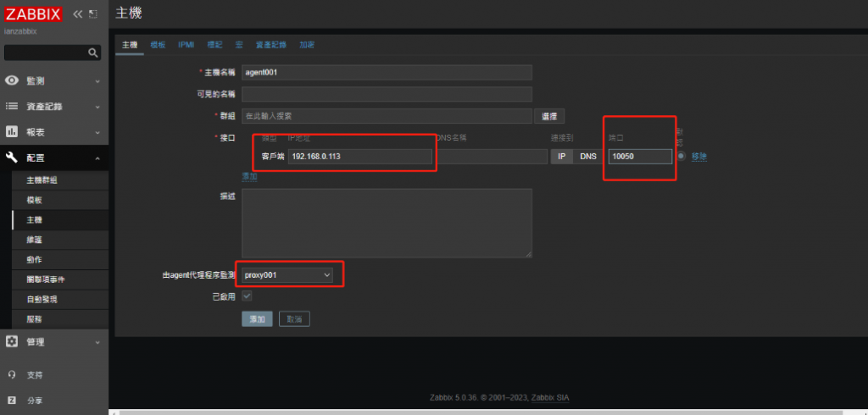Click the list icon for 資產記錄
The height and width of the screenshot is (415, 868).
pyautogui.click(x=12, y=106)
